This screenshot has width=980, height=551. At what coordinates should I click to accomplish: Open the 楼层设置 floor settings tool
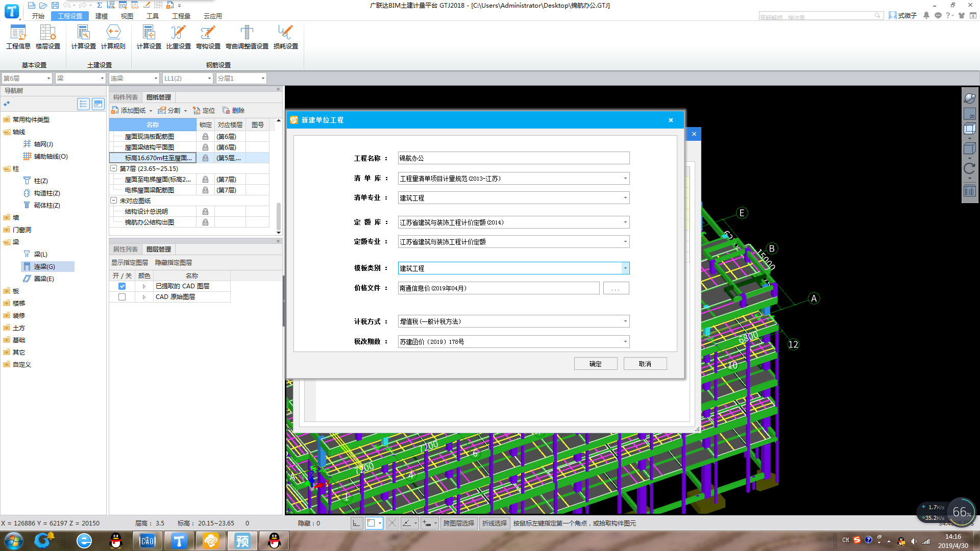(48, 37)
